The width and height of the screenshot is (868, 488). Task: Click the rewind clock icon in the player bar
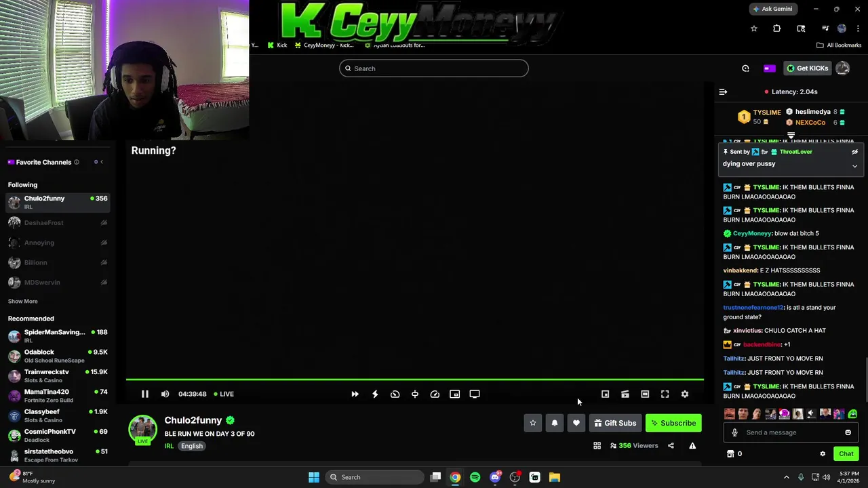click(395, 394)
